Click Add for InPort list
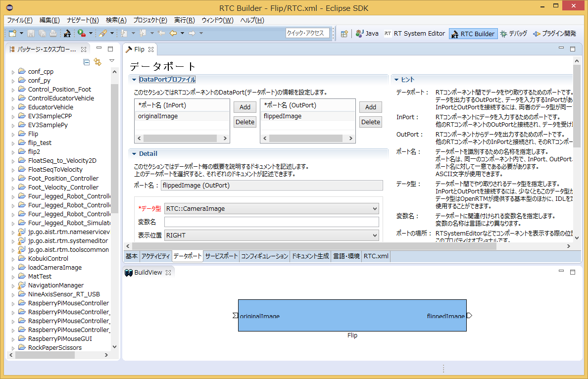Screen dimensions: 588x379 245,107
